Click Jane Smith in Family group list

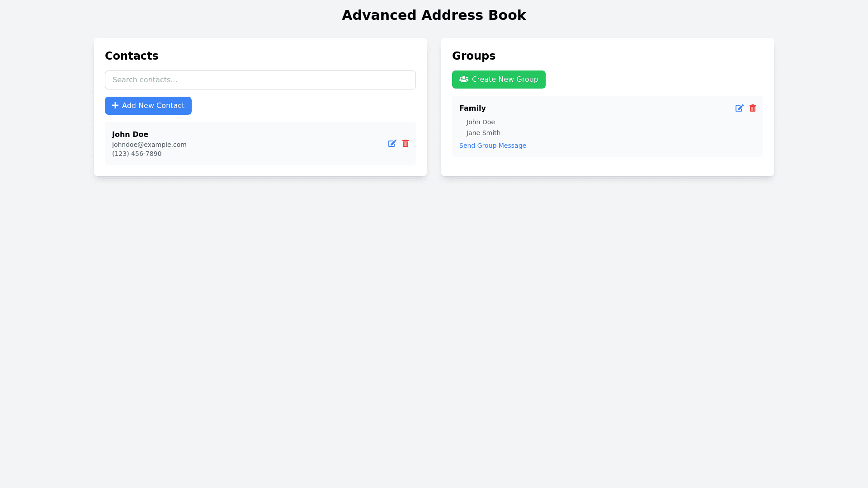[x=483, y=133]
